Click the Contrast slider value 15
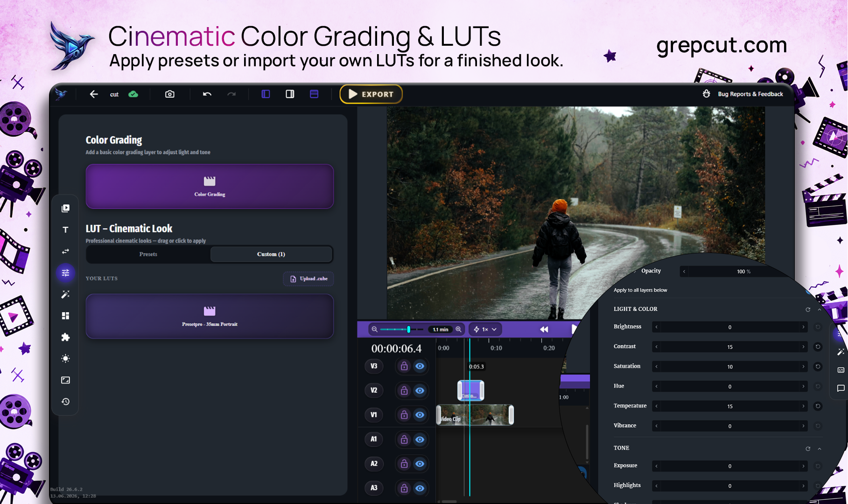848x504 pixels. [x=730, y=347]
